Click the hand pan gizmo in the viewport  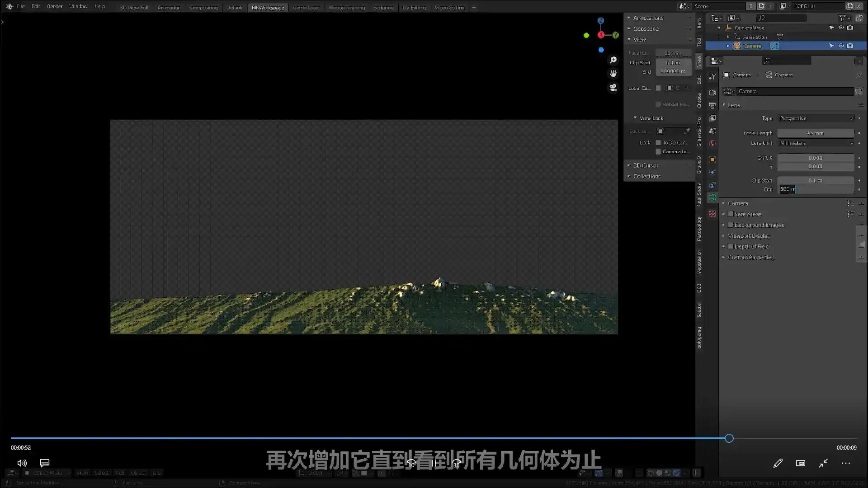[613, 73]
